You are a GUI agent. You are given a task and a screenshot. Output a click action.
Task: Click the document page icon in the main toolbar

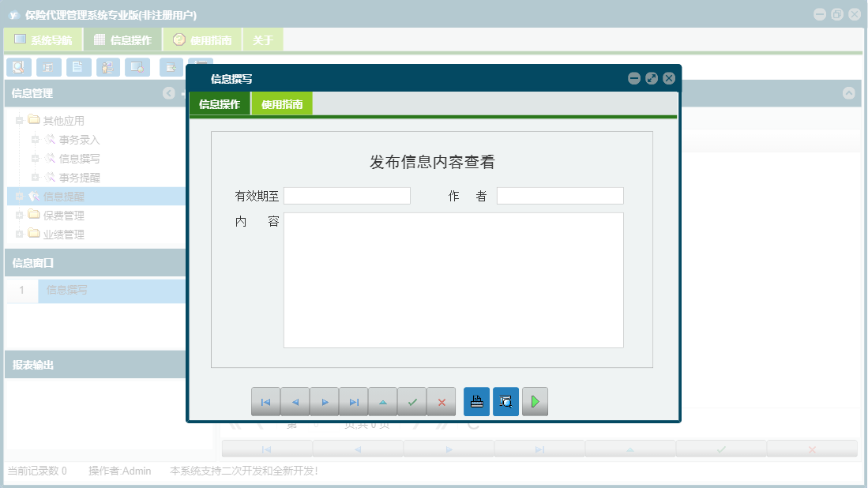79,67
